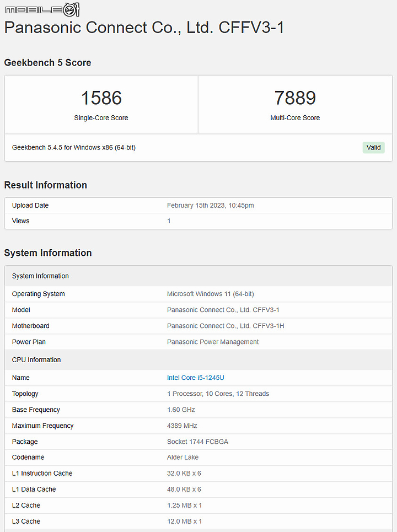Image resolution: width=397 pixels, height=532 pixels.
Task: Click the Result Information heading
Action: click(45, 185)
